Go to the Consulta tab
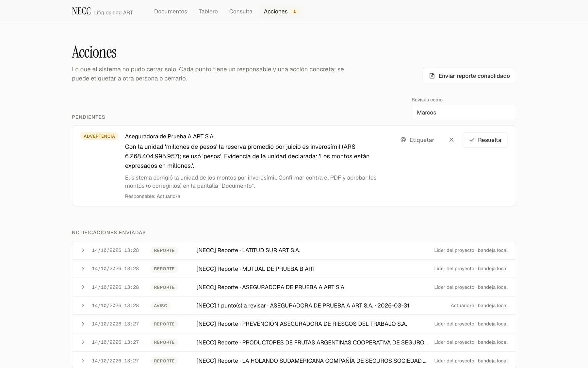 [241, 11]
